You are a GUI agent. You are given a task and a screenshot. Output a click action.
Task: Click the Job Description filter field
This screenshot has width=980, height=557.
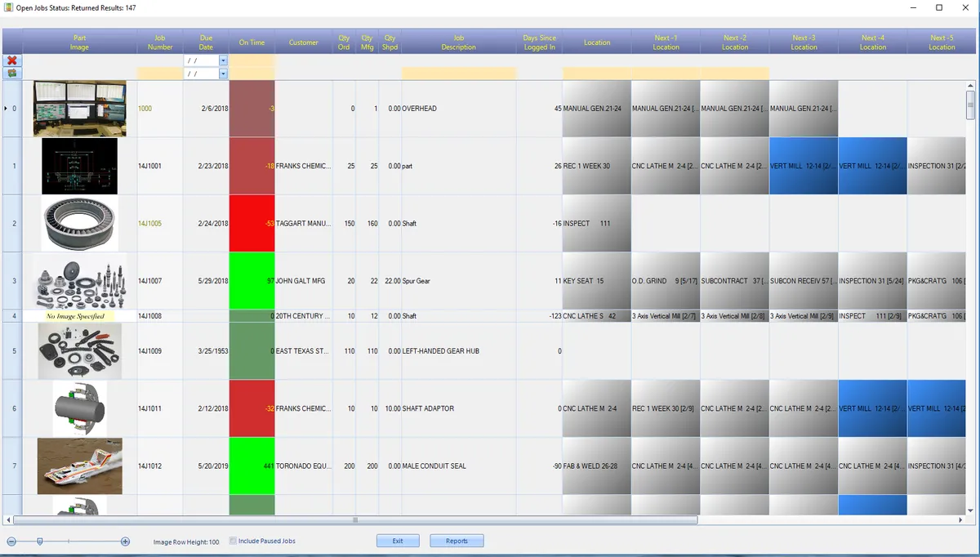coord(459,74)
